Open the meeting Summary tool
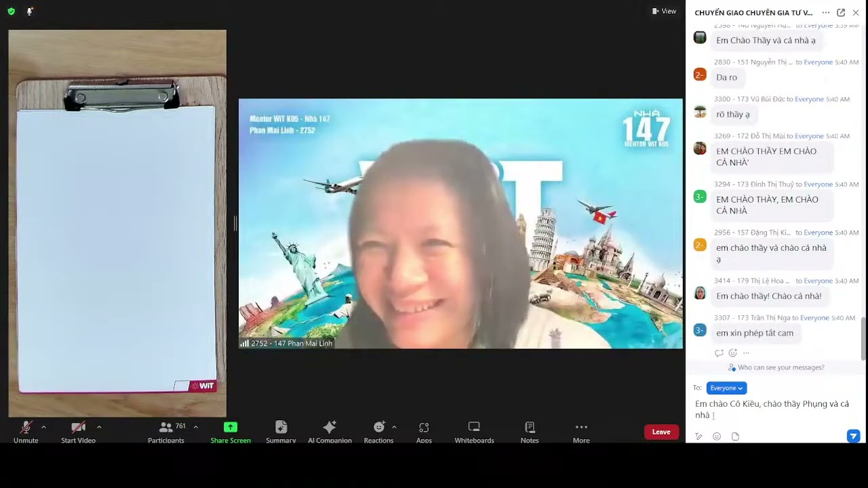 pos(281,432)
